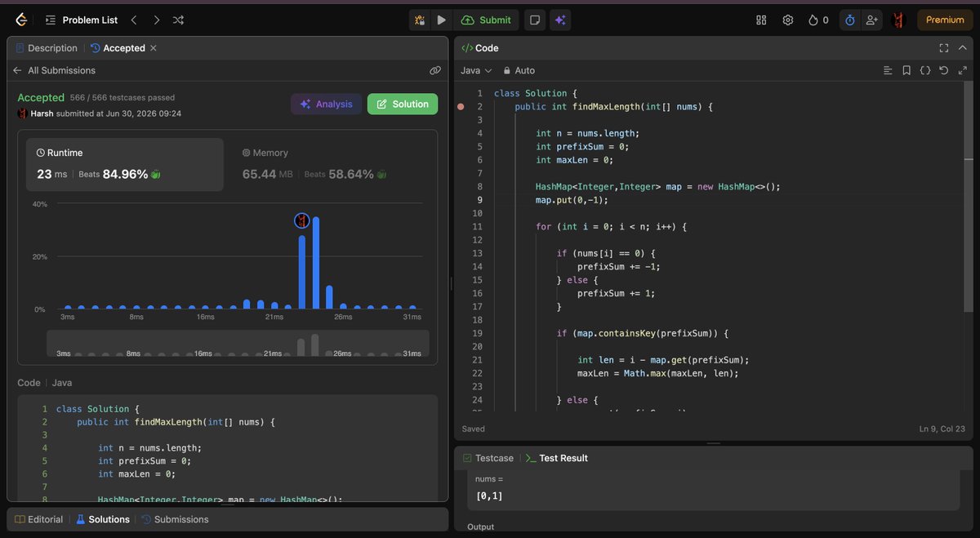980x538 pixels.
Task: Run the code with play button
Action: point(441,20)
